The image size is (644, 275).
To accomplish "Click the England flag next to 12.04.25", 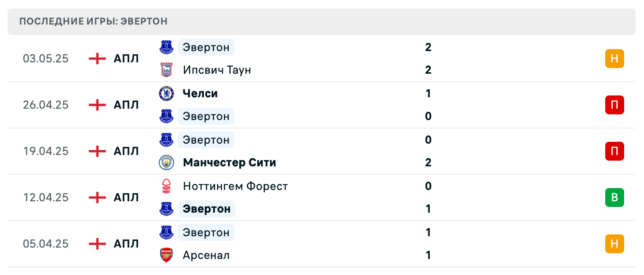I will (96, 198).
